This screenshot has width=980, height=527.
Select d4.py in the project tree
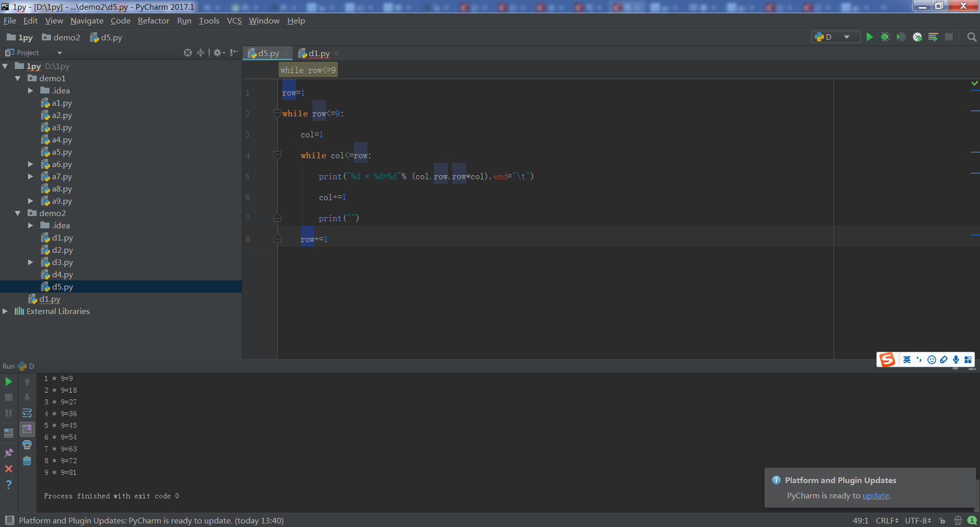pyautogui.click(x=62, y=274)
